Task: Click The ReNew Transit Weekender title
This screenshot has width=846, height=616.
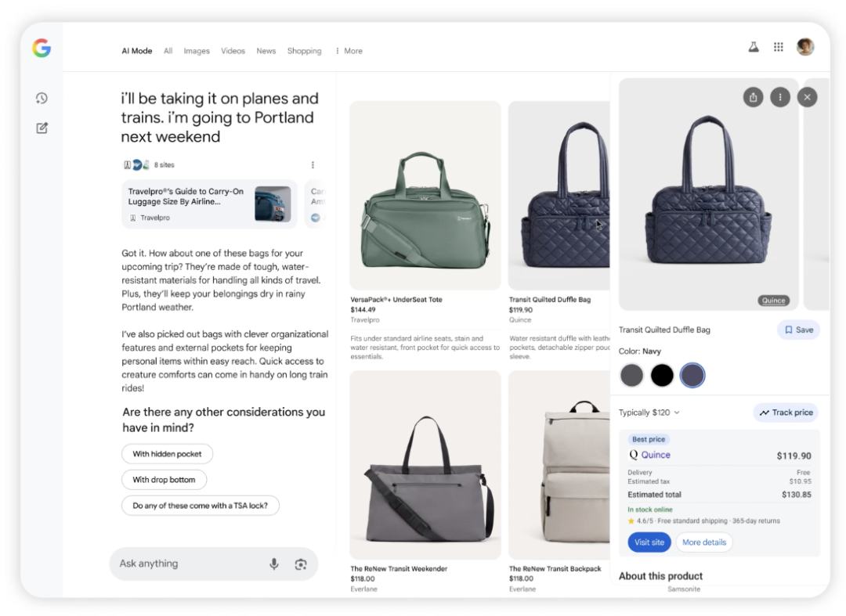Action: 399,568
